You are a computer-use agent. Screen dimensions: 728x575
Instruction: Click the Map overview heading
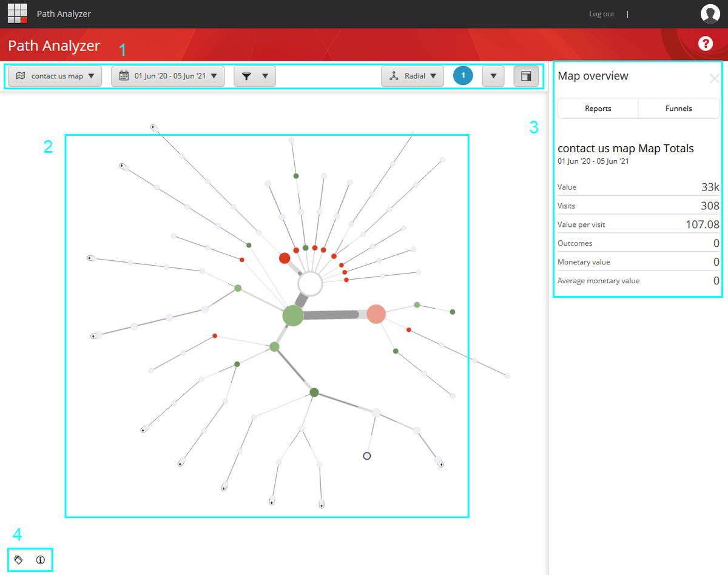tap(593, 76)
